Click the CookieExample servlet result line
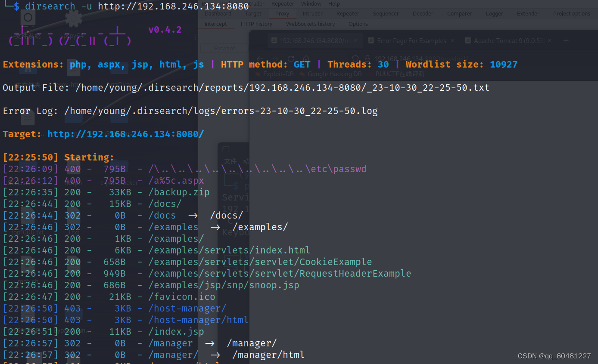The image size is (598, 364). click(187, 262)
